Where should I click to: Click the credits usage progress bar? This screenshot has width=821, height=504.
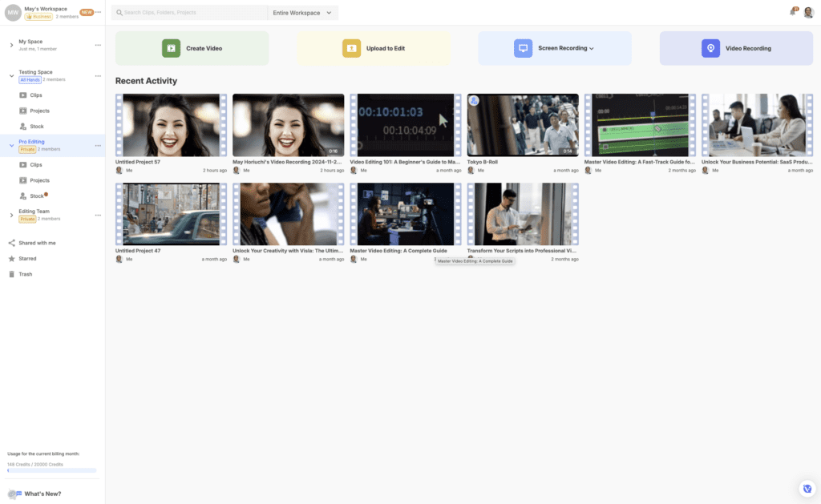[x=52, y=470]
